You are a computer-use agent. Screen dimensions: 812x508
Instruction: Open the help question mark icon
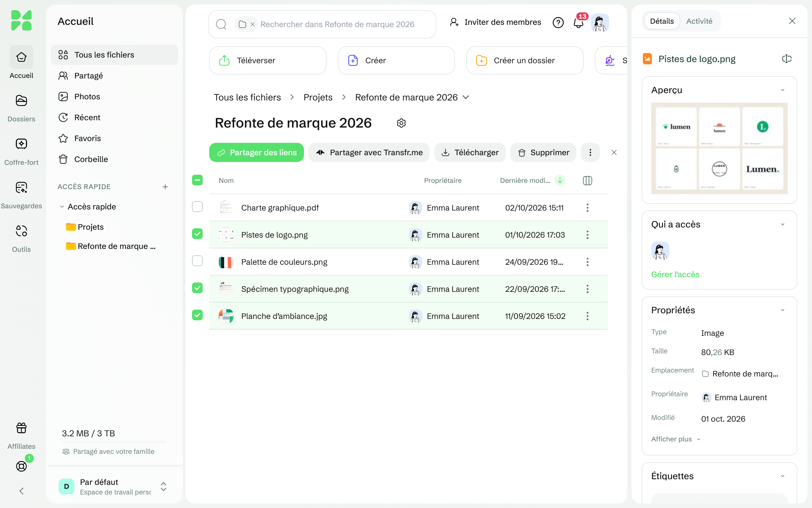pyautogui.click(x=558, y=23)
